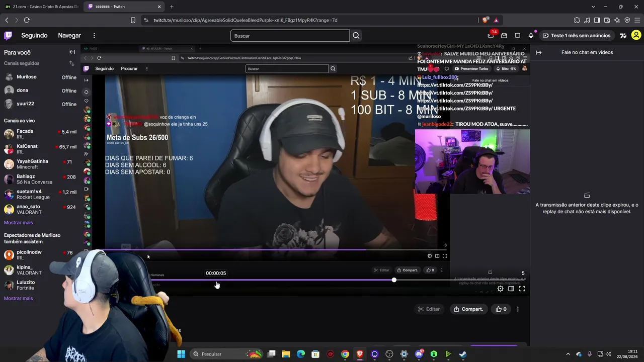
Task: Open the tab search chevron
Action: (x=593, y=7)
